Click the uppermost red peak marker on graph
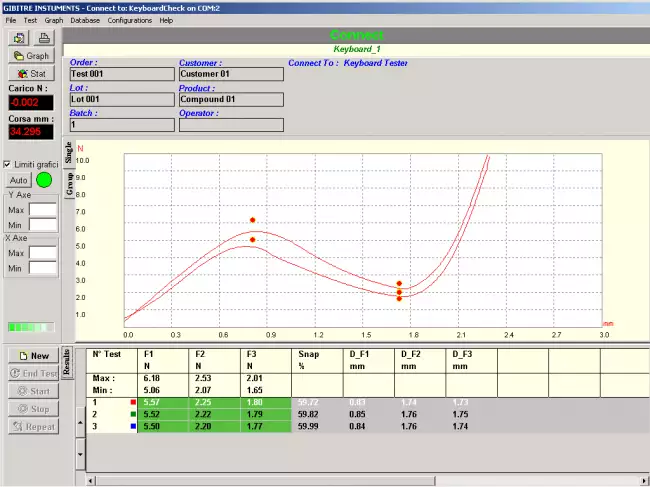The width and height of the screenshot is (650, 487). tap(252, 220)
